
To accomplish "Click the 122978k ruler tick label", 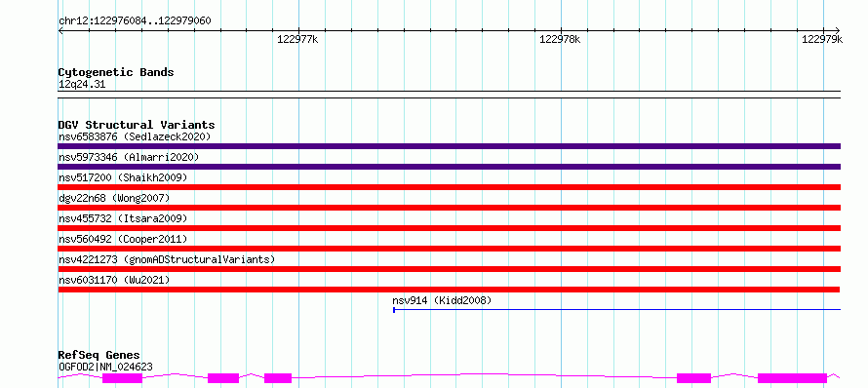I will 560,39.
